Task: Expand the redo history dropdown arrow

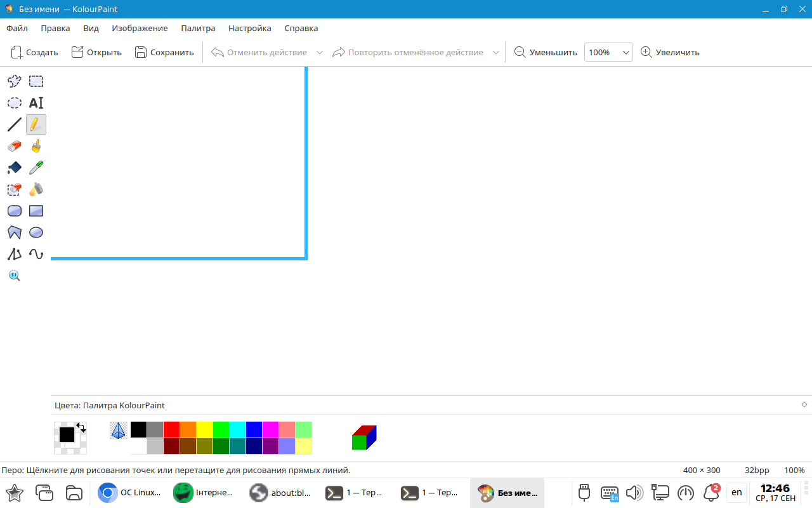Action: point(496,53)
